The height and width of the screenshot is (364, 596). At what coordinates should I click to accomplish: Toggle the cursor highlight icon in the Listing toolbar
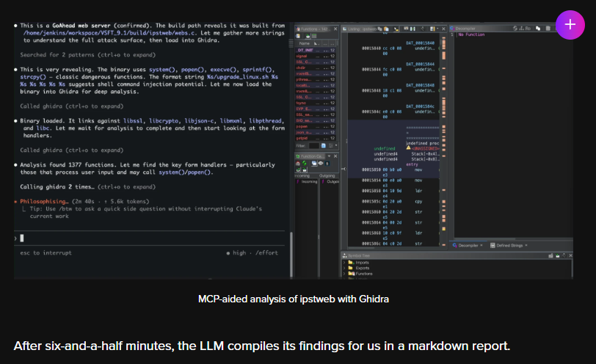pos(396,29)
